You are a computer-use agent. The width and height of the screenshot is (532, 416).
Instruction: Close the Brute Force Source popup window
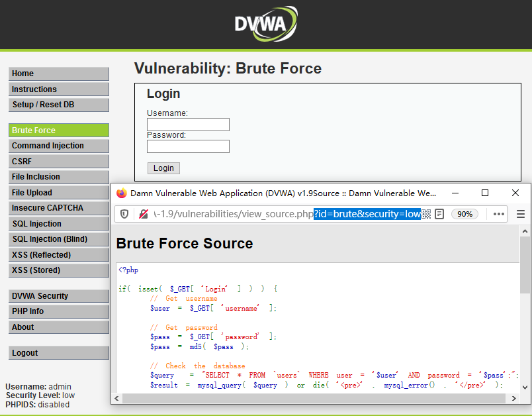(515, 193)
